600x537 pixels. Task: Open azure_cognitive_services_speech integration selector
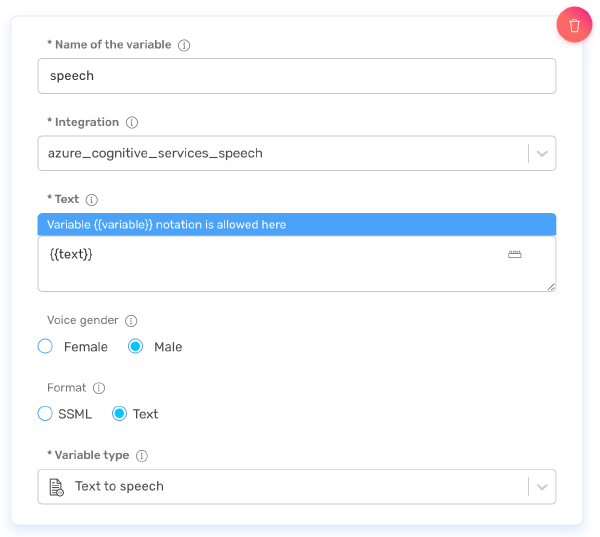[280, 154]
